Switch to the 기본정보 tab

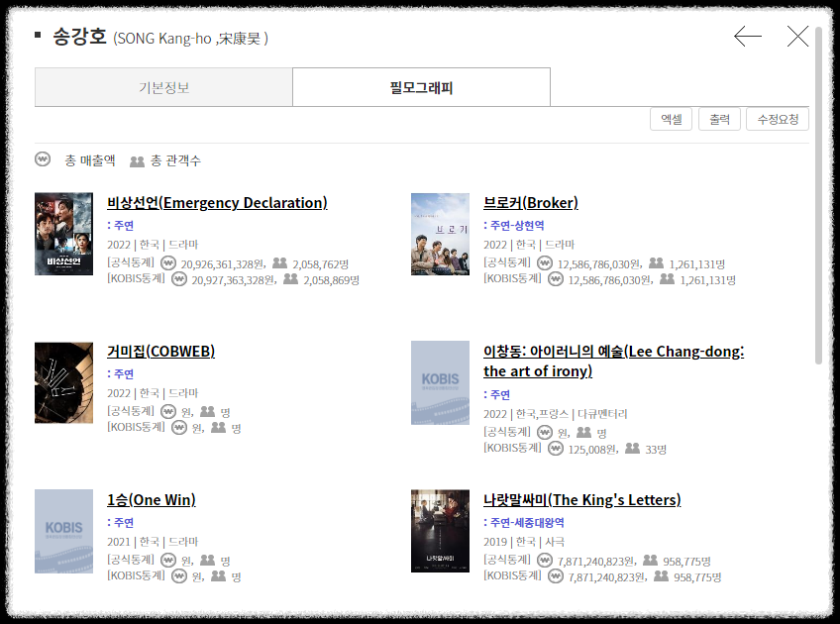[163, 87]
